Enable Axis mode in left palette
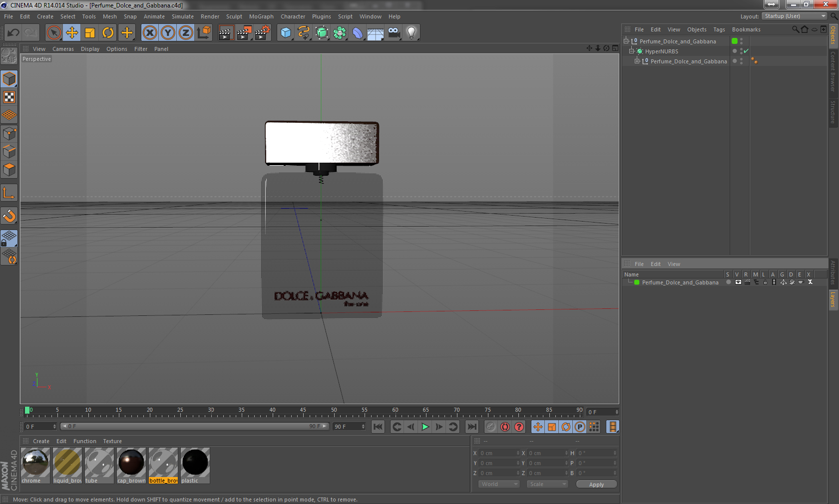Viewport: 839px width, 504px height. (9, 193)
